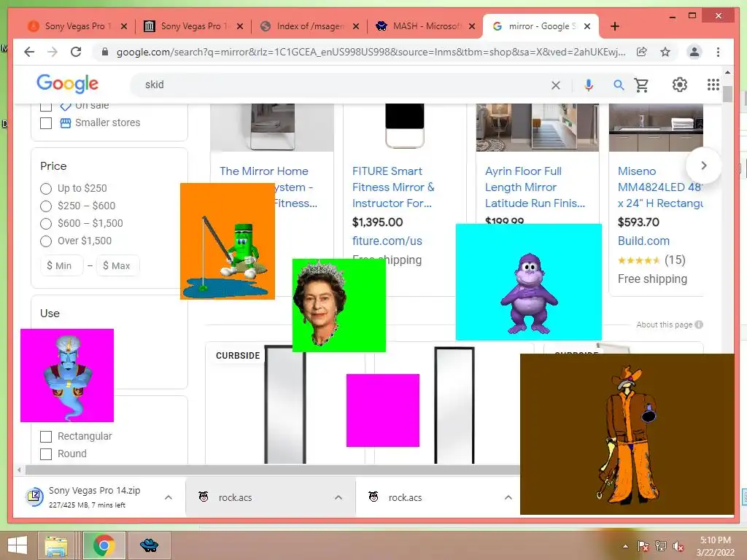The image size is (747, 560).
Task: Click the muted volume tray icon
Action: click(x=678, y=546)
